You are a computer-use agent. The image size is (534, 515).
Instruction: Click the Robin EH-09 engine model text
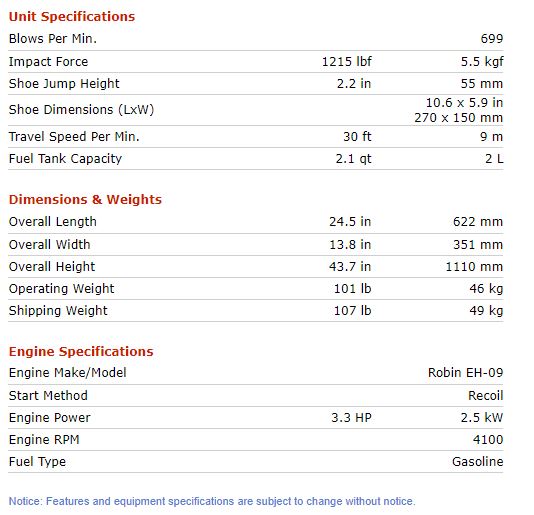tap(465, 373)
